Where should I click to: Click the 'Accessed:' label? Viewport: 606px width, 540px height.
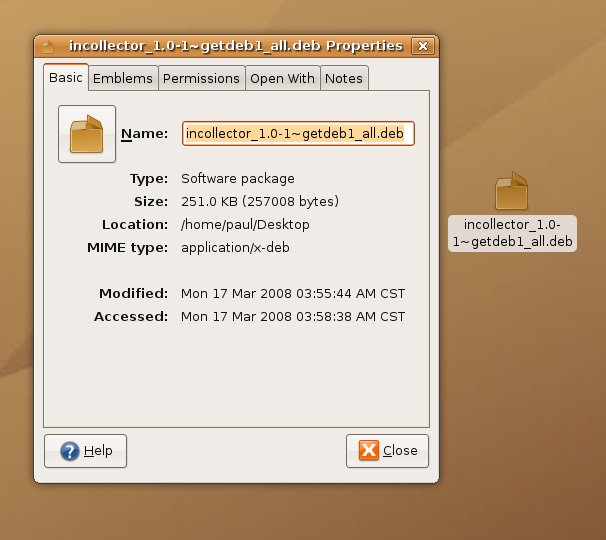point(131,317)
